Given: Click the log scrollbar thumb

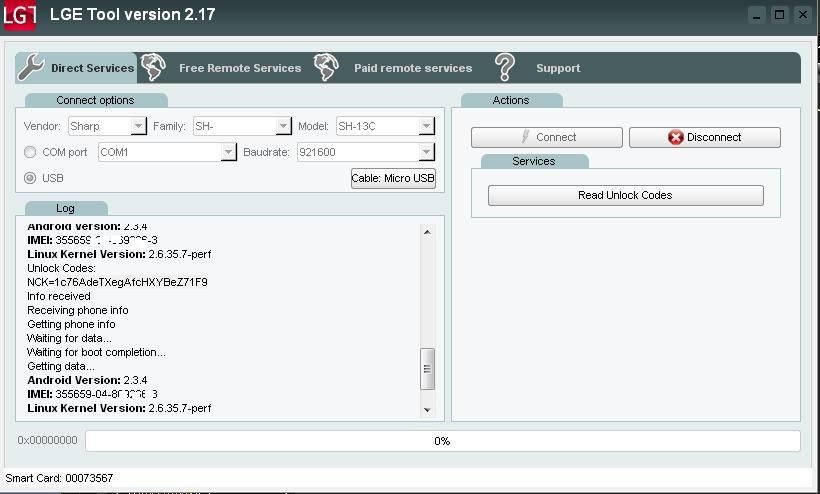Looking at the screenshot, I should [427, 369].
